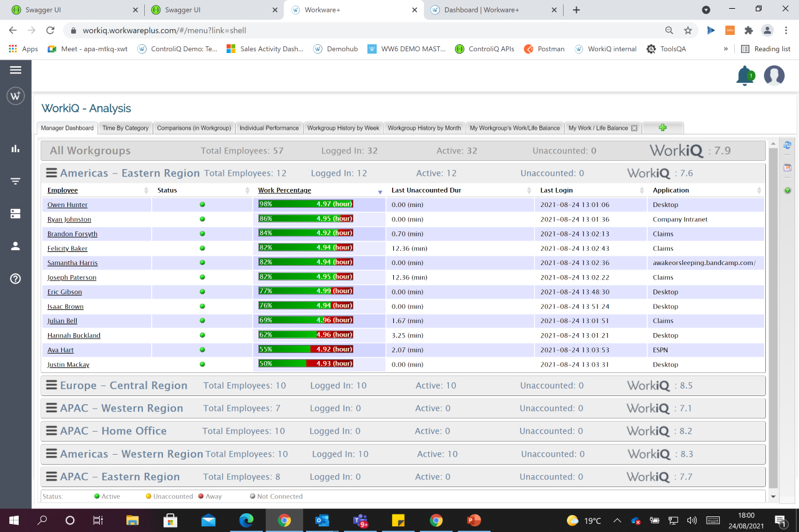The width and height of the screenshot is (799, 532).
Task: Open the WorkiQ analysis bar chart icon
Action: [x=15, y=150]
